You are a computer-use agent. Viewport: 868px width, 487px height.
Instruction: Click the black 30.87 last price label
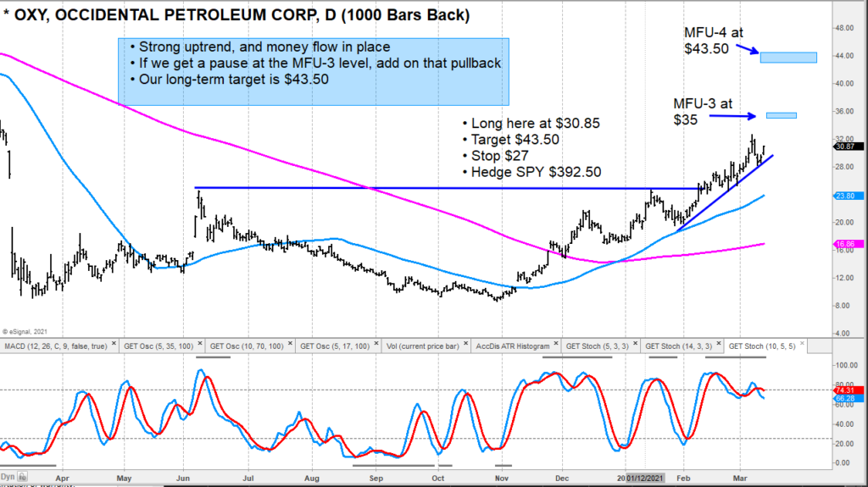pyautogui.click(x=848, y=147)
